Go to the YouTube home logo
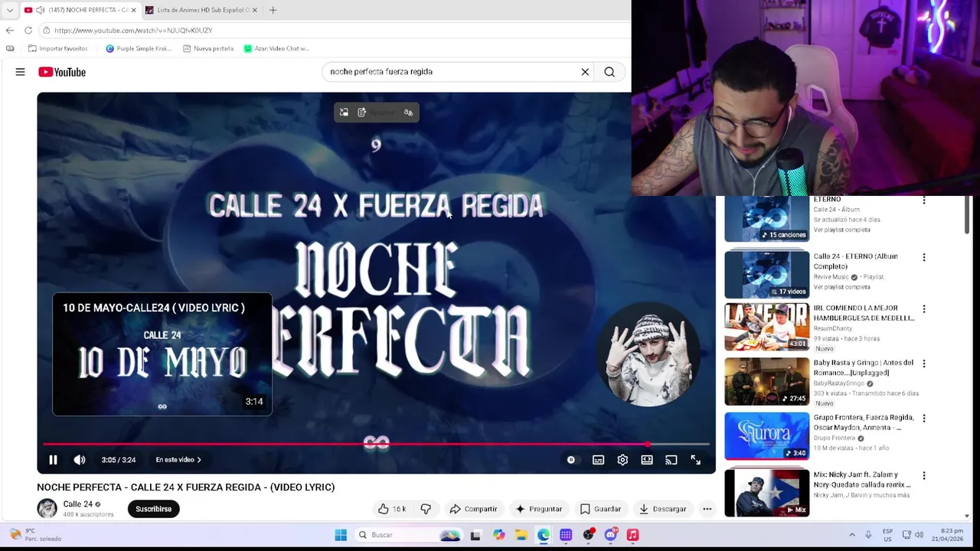The width and height of the screenshot is (980, 551). pos(62,72)
